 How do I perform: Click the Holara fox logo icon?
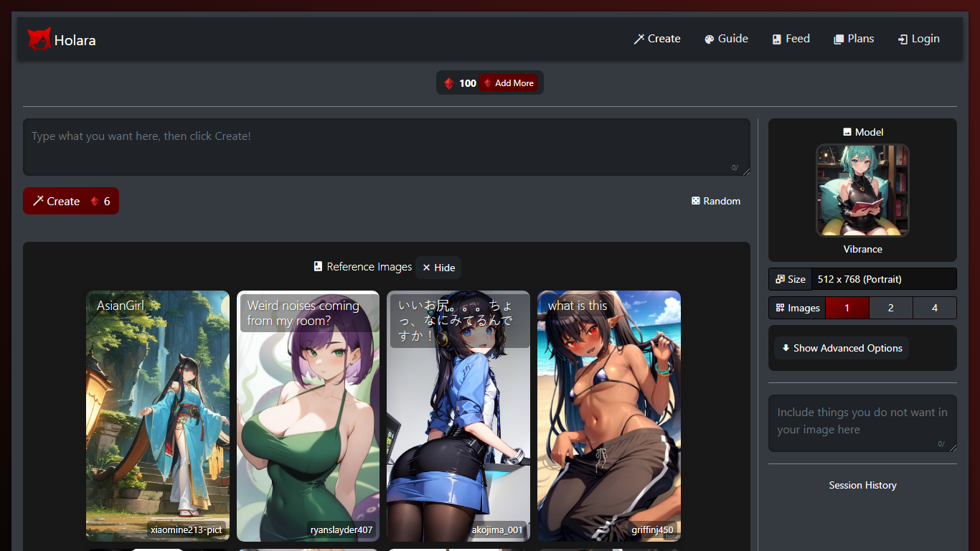pyautogui.click(x=39, y=39)
